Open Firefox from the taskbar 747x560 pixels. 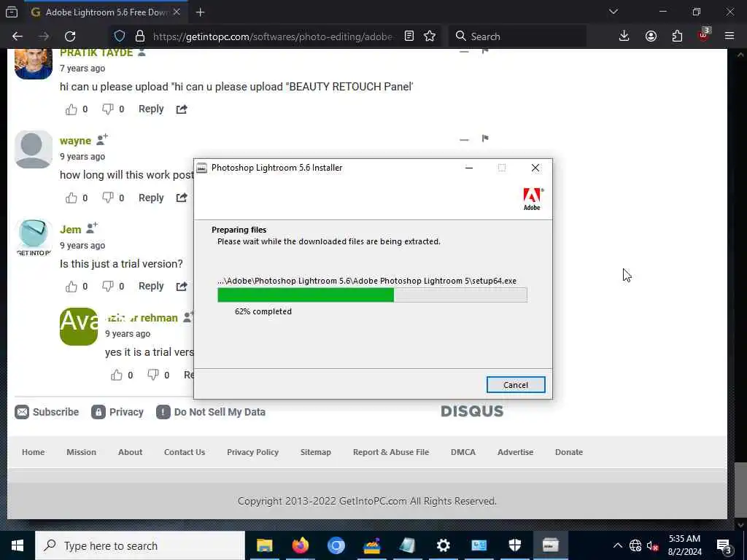[300, 545]
